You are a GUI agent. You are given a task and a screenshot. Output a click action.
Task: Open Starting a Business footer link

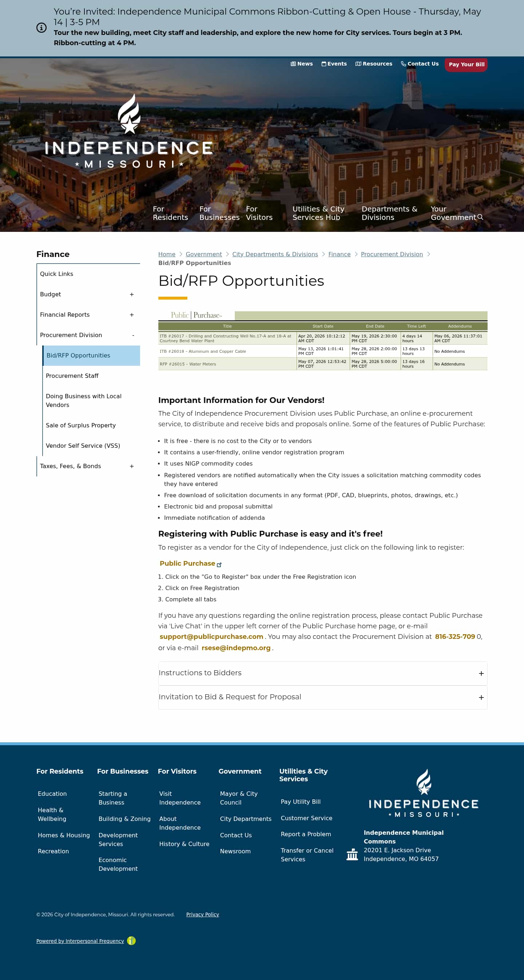coord(112,798)
